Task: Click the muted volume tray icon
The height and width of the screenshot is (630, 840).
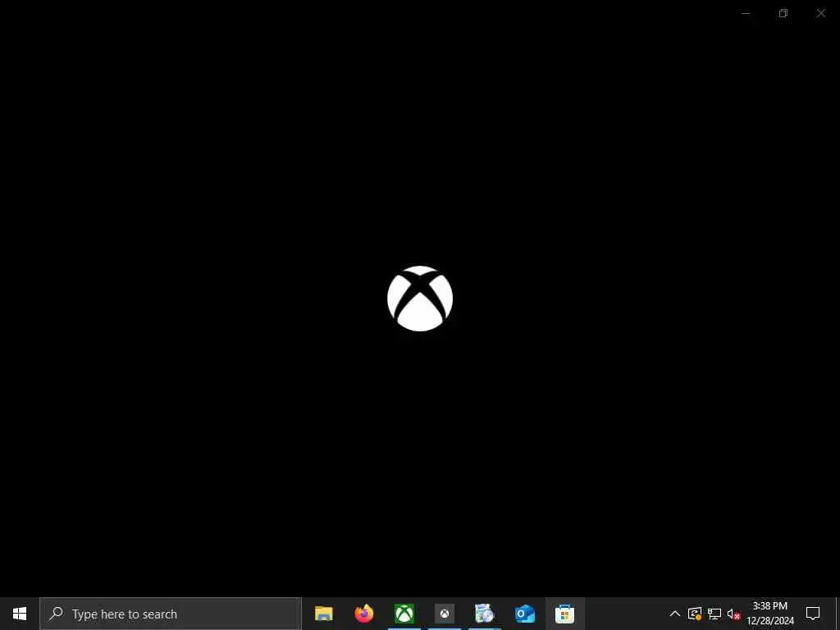Action: pyautogui.click(x=733, y=614)
